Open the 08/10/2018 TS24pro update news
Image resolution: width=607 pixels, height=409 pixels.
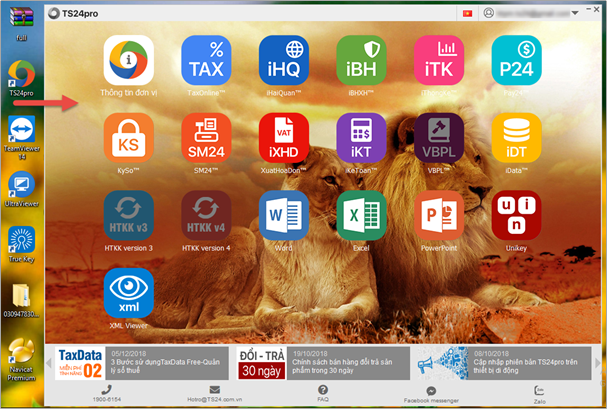pos(504,363)
